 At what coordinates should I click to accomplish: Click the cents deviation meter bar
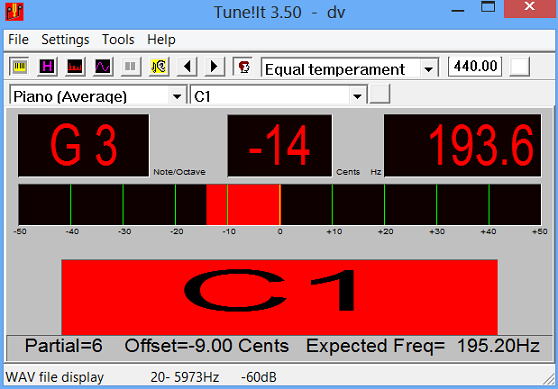[280, 205]
